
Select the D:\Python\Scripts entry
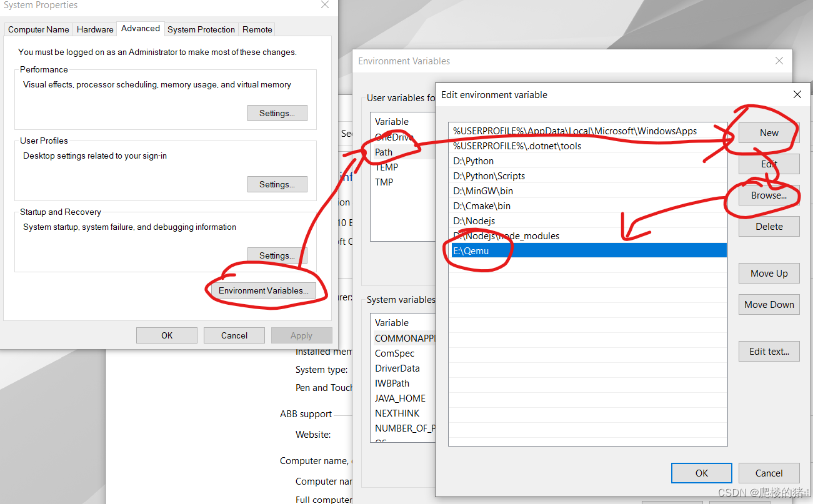(588, 176)
